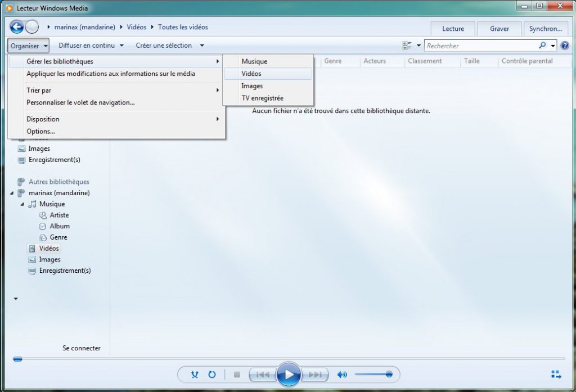Skip to the previous track
Image resolution: width=576 pixels, height=392 pixels.
pos(263,375)
